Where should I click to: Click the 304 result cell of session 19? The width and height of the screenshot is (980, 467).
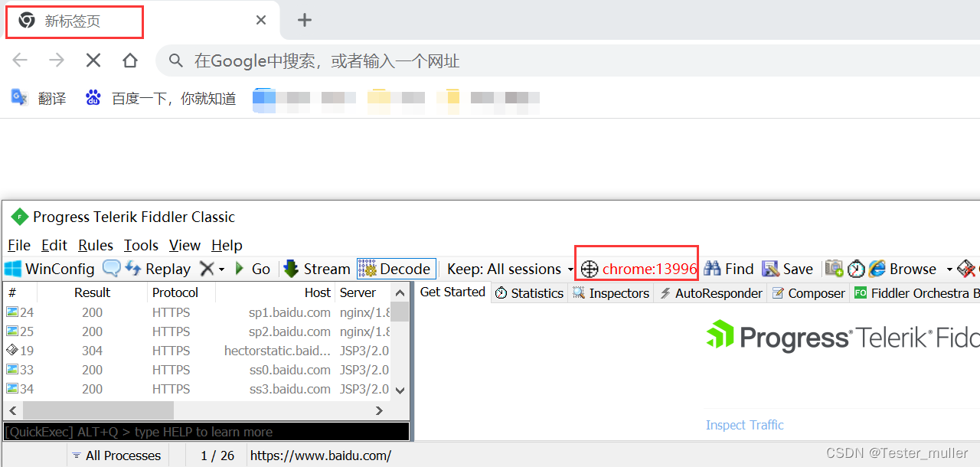tap(92, 351)
